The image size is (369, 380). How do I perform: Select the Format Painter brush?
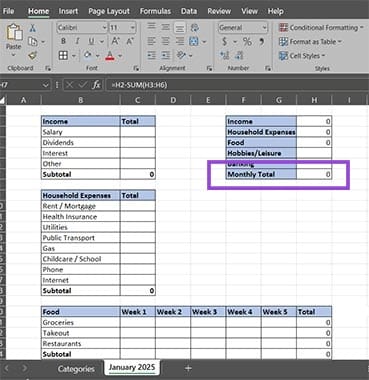[32, 55]
